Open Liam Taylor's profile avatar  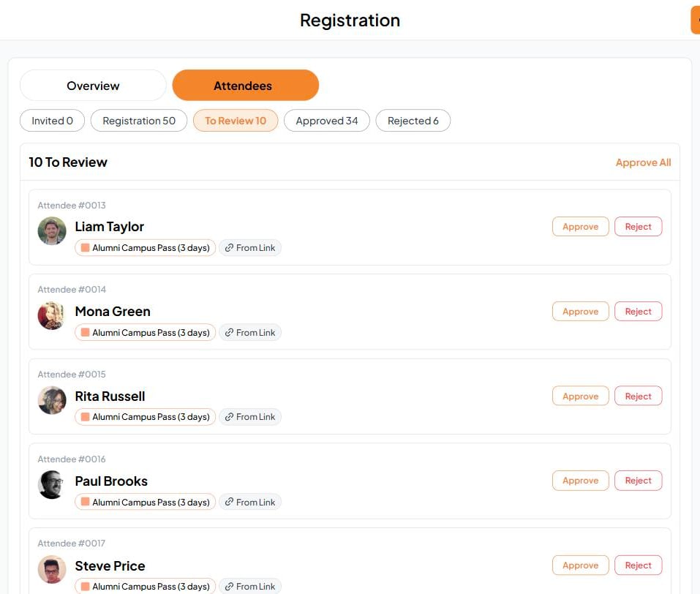52,231
